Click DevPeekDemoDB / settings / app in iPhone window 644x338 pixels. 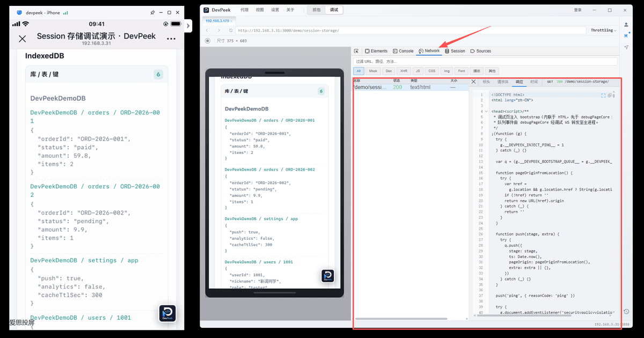coord(84,260)
